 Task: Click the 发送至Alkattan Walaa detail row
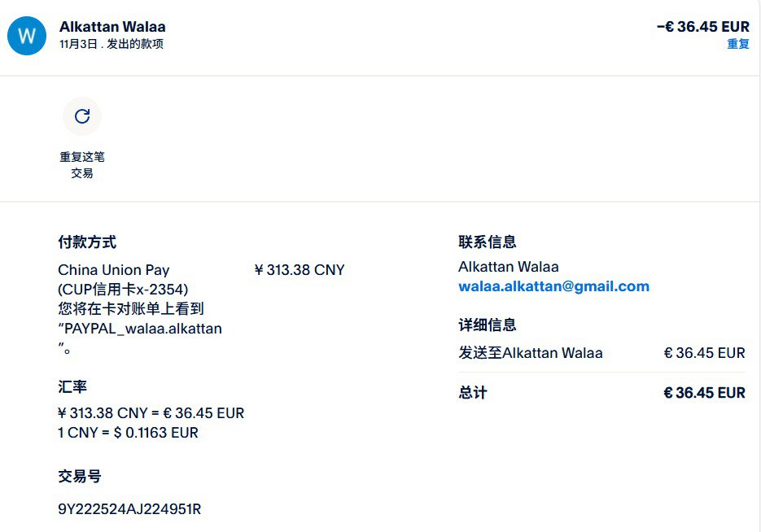pos(531,353)
